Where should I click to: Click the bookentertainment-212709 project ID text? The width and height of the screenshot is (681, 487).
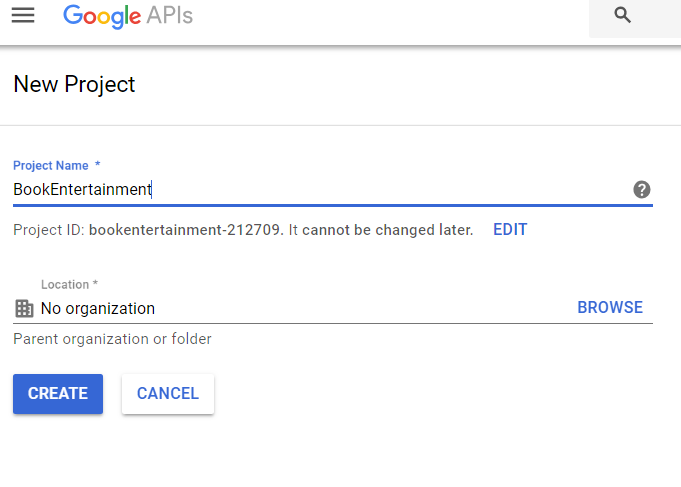click(x=186, y=230)
